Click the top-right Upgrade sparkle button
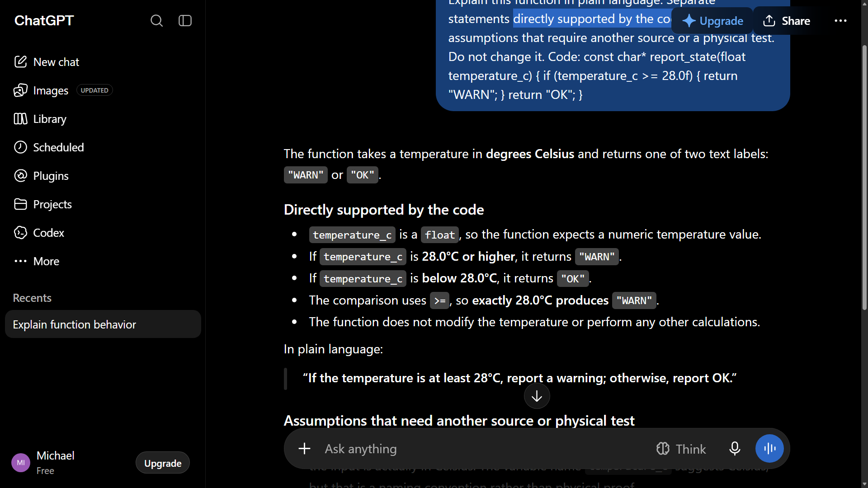Viewport: 868px width, 488px height. point(712,21)
